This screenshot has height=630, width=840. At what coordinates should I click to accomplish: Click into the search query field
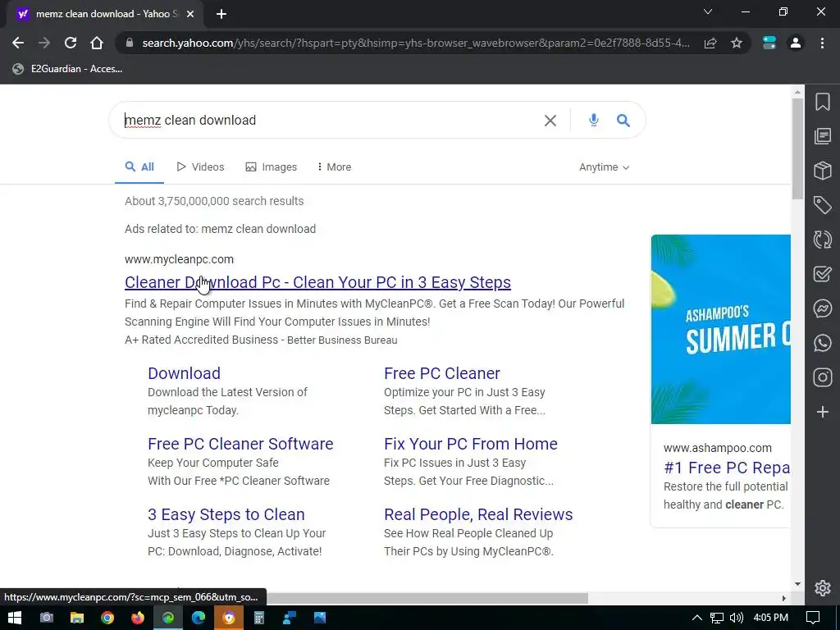[x=326, y=120]
